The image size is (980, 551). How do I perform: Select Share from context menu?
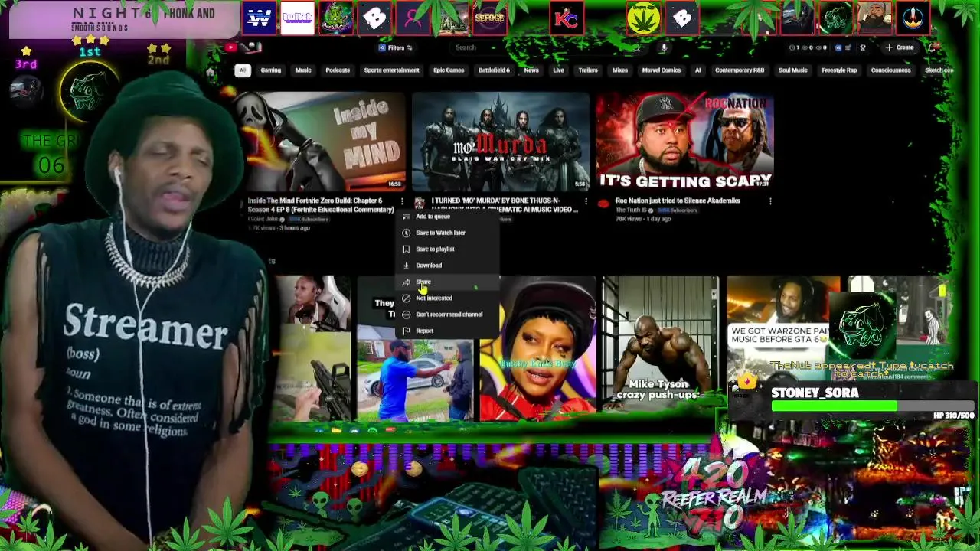(448, 282)
